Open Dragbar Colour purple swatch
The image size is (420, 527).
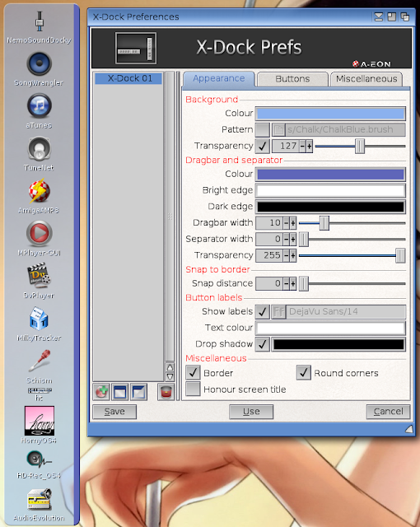(330, 175)
